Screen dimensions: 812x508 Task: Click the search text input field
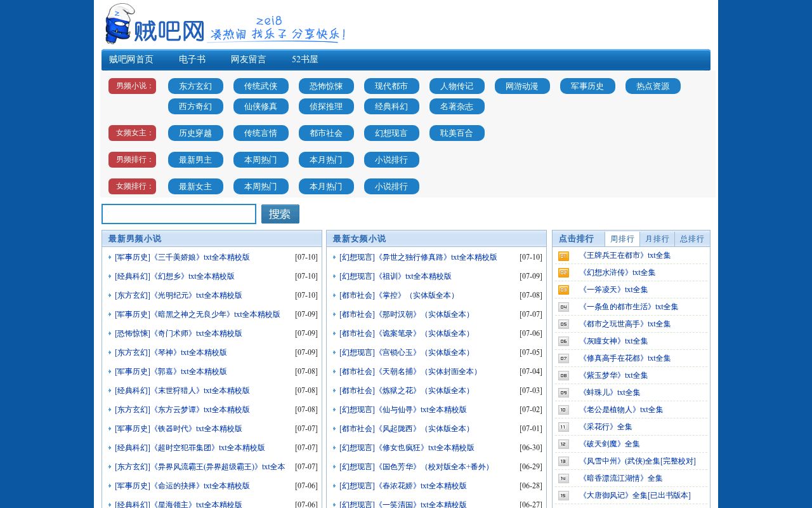[179, 214]
